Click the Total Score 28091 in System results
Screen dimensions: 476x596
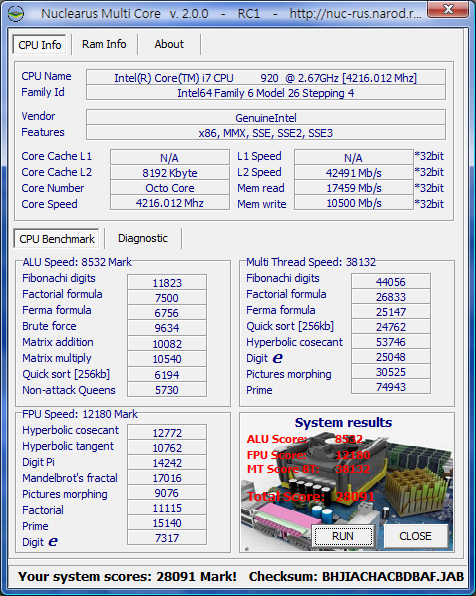[x=355, y=496]
